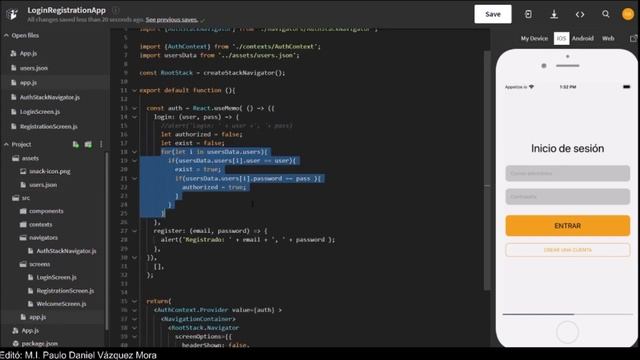Click the info icon beside project title
This screenshot has height=360, width=640.
(116, 10)
